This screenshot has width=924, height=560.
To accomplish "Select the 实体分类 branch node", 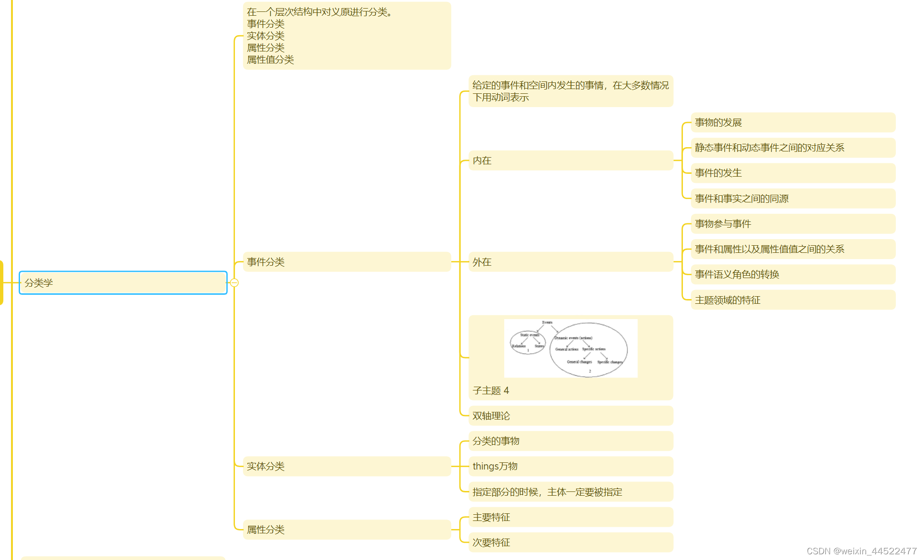I will [x=266, y=466].
